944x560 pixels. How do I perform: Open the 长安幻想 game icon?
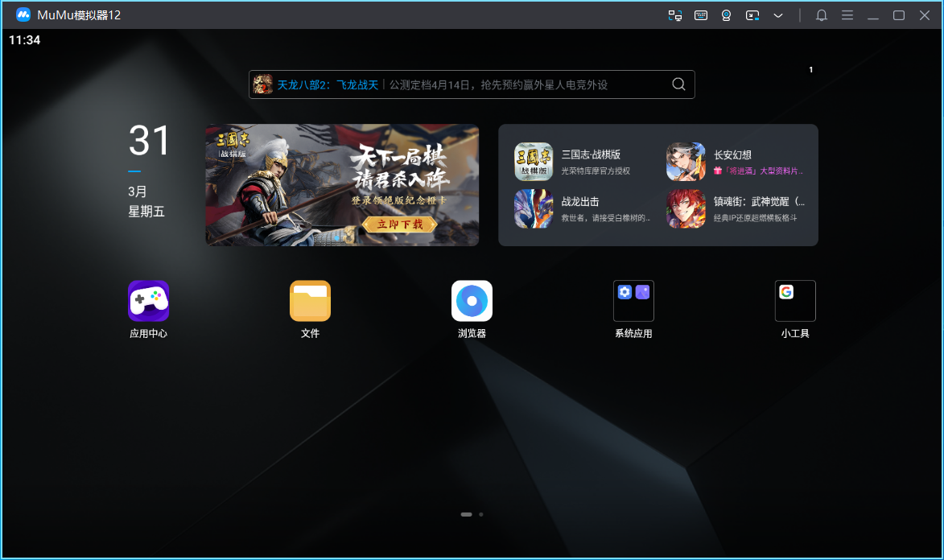[x=686, y=162]
